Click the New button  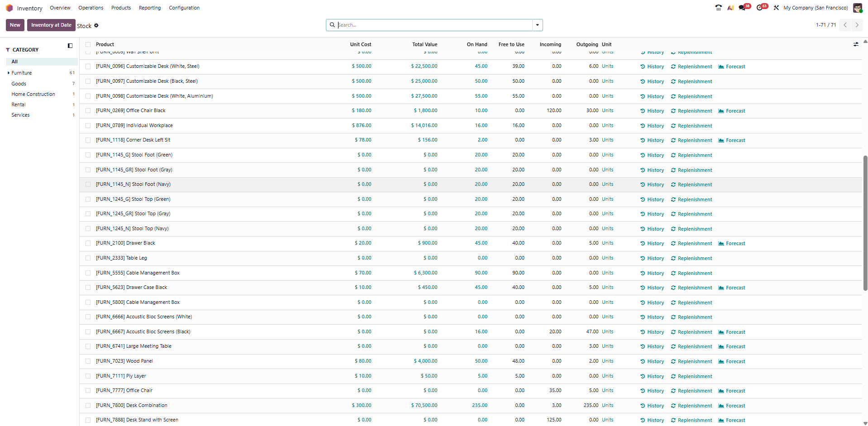(x=14, y=25)
